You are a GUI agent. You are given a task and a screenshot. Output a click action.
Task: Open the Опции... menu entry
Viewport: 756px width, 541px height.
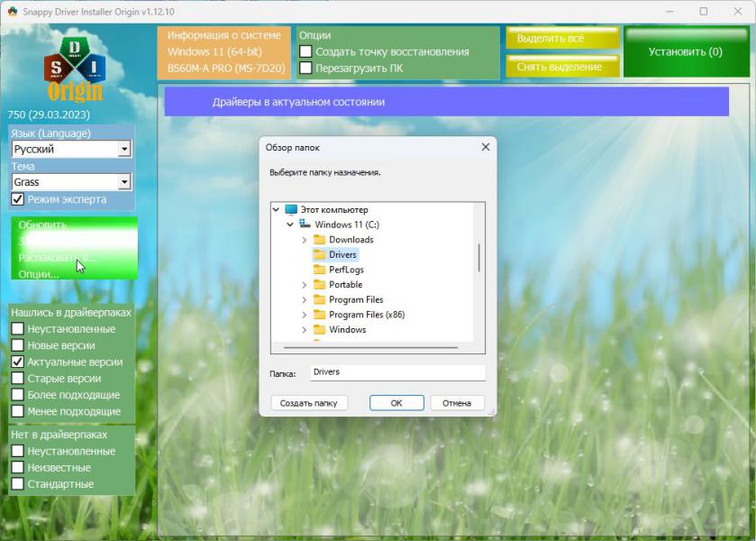click(x=39, y=274)
